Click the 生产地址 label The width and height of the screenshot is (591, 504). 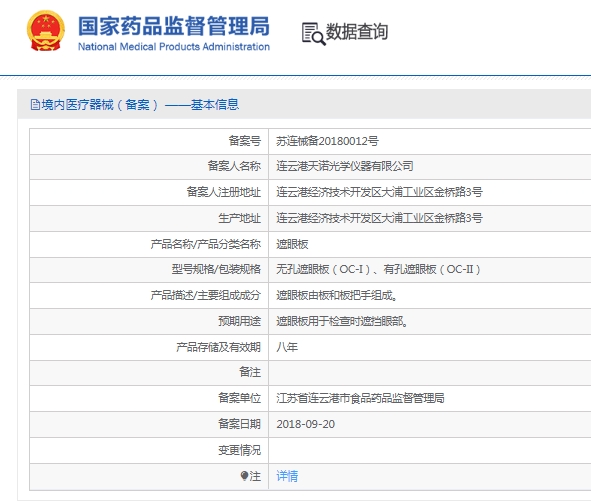tap(239, 218)
